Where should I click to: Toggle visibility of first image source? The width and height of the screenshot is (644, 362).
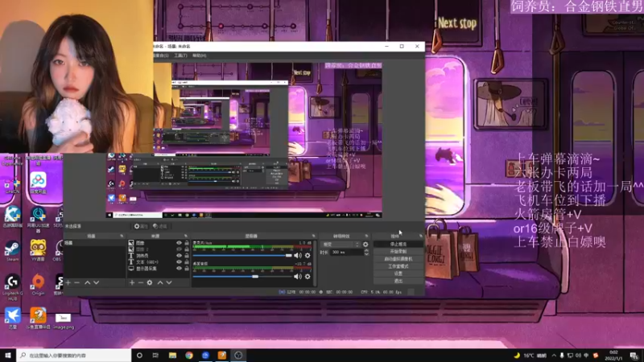[x=179, y=243]
